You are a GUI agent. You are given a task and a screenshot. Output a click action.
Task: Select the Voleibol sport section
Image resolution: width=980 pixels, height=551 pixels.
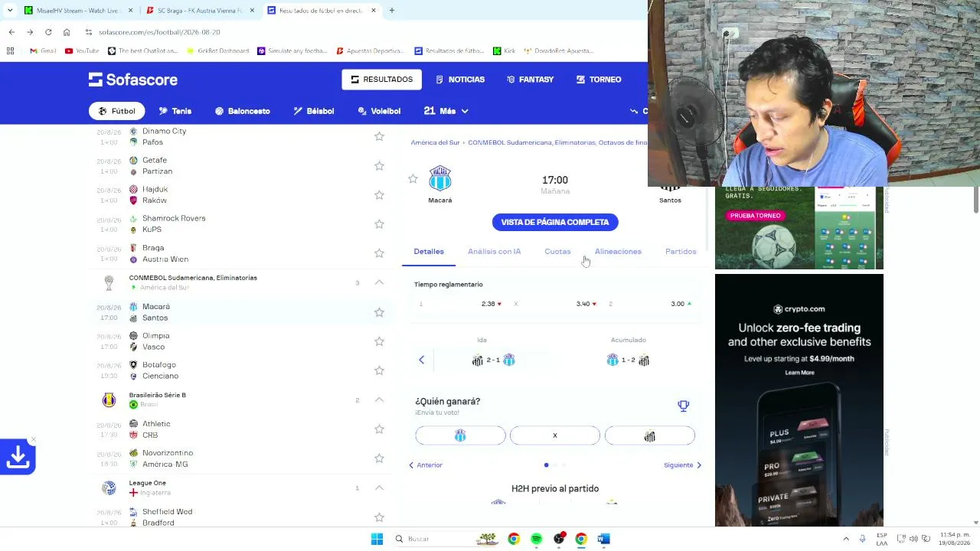[x=379, y=111]
